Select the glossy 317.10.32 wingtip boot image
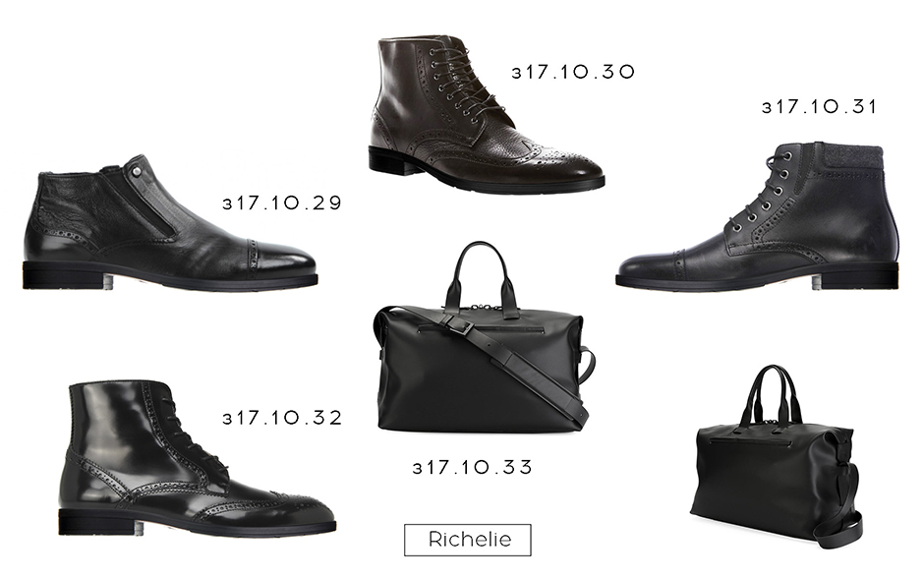Image resolution: width=924 pixels, height=578 pixels. (x=197, y=458)
